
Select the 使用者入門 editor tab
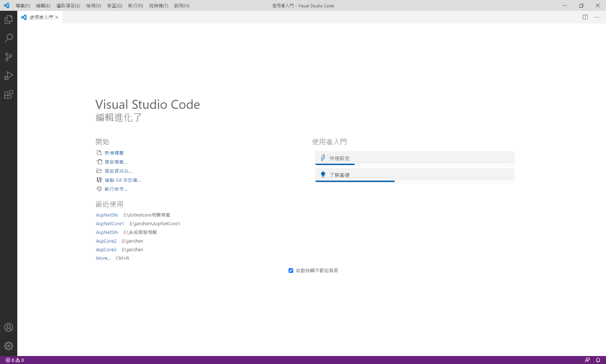[40, 17]
